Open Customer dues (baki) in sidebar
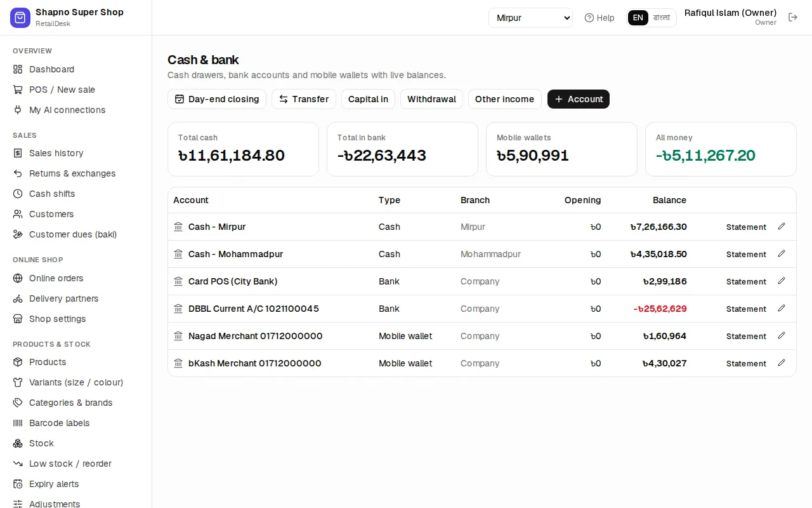Image resolution: width=812 pixels, height=508 pixels. [76, 234]
